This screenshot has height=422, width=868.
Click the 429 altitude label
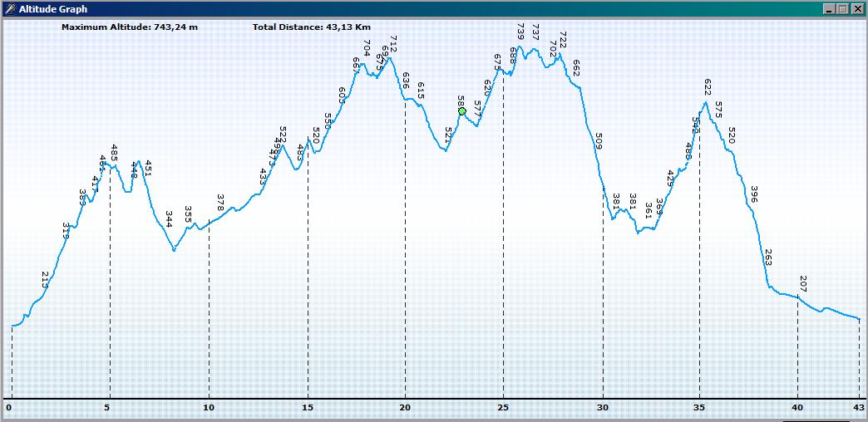pos(670,178)
